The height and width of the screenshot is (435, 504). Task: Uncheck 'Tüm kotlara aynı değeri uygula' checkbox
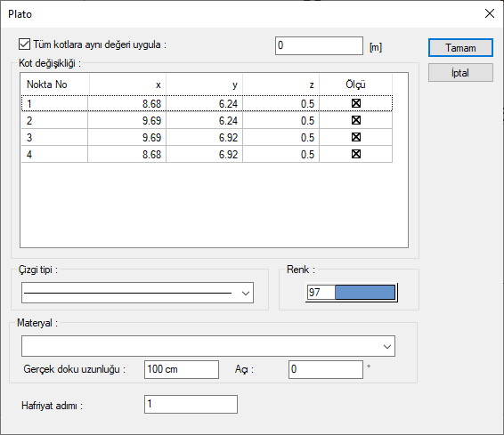(x=24, y=44)
